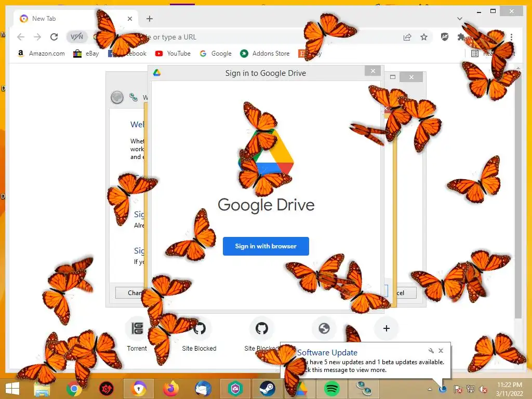Open the Reading list icon
Screen dimensions: 532x399
point(475,54)
